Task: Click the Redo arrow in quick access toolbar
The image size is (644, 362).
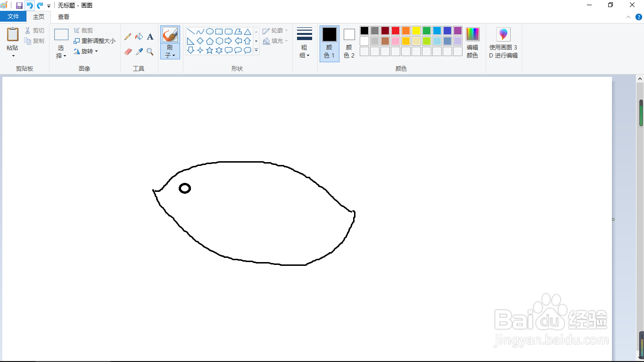Action: point(40,5)
